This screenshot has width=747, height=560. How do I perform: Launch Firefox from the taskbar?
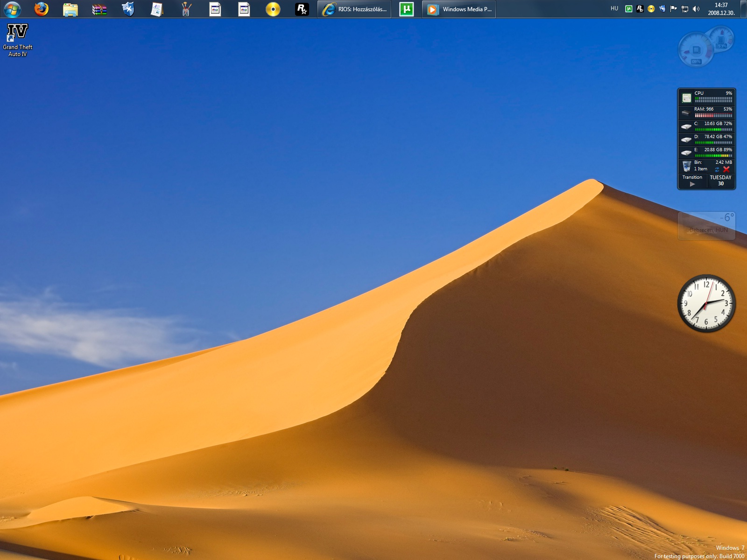tap(41, 9)
